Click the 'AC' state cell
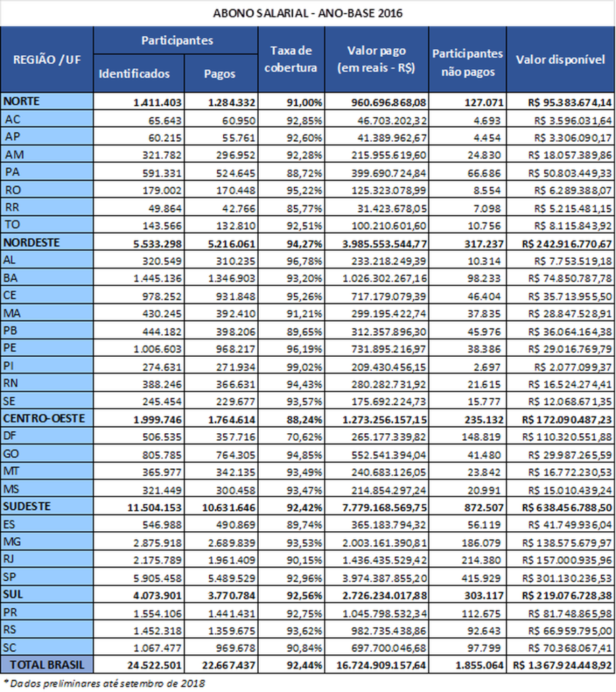Viewport: 616px width, 692px height. (47, 119)
